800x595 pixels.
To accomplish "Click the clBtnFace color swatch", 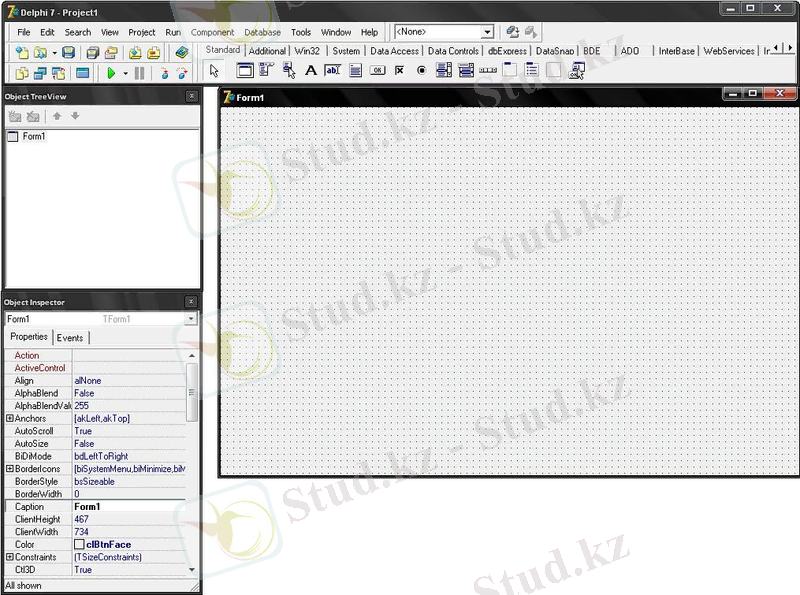I will [x=79, y=544].
